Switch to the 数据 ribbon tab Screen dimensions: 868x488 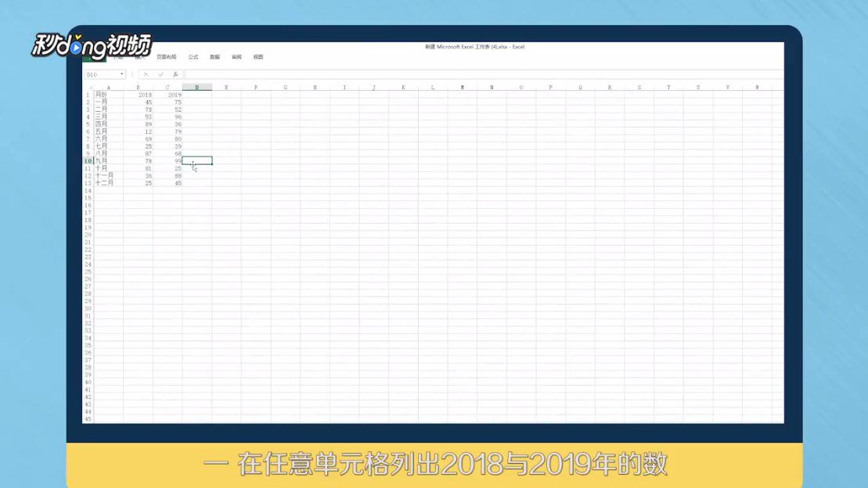(x=214, y=57)
